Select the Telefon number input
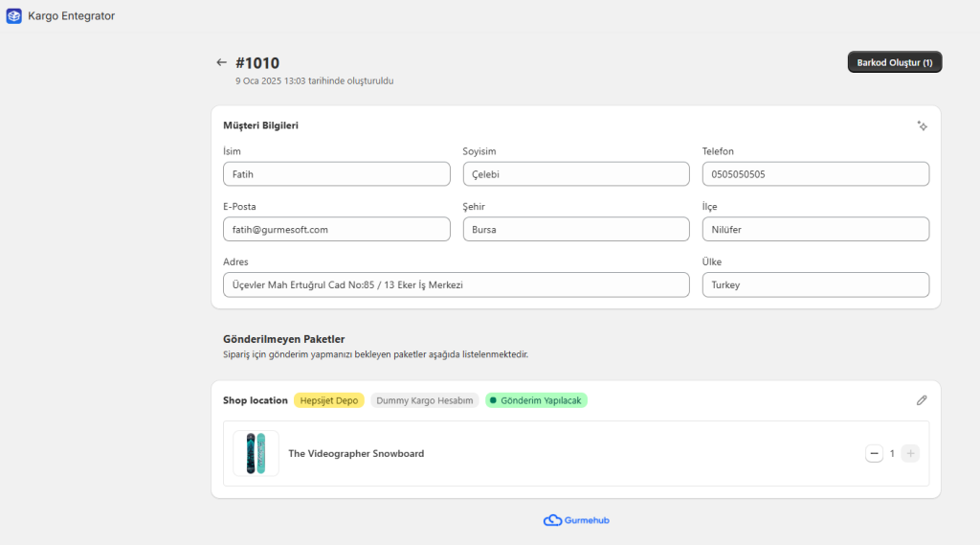The width and height of the screenshot is (980, 545). tap(815, 174)
